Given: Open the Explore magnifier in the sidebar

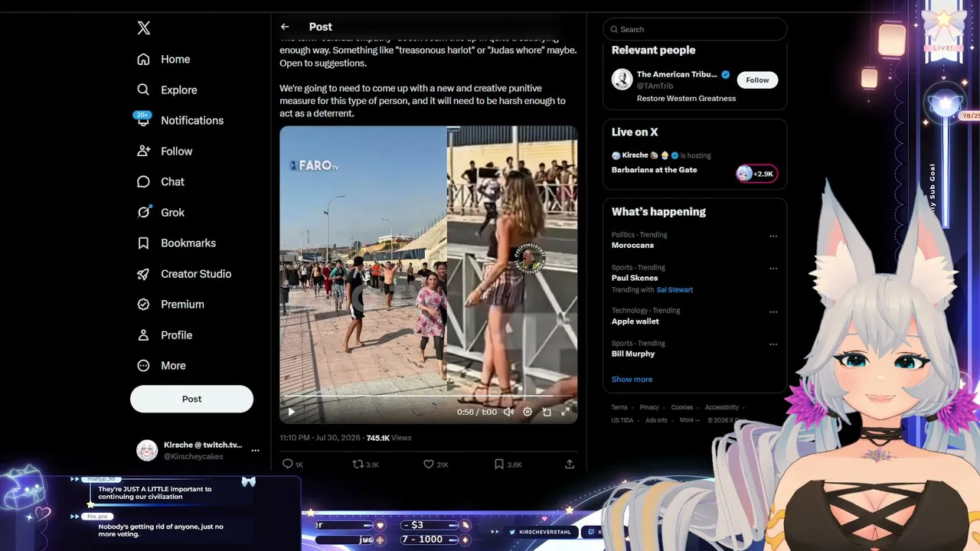Looking at the screenshot, I should [x=143, y=90].
